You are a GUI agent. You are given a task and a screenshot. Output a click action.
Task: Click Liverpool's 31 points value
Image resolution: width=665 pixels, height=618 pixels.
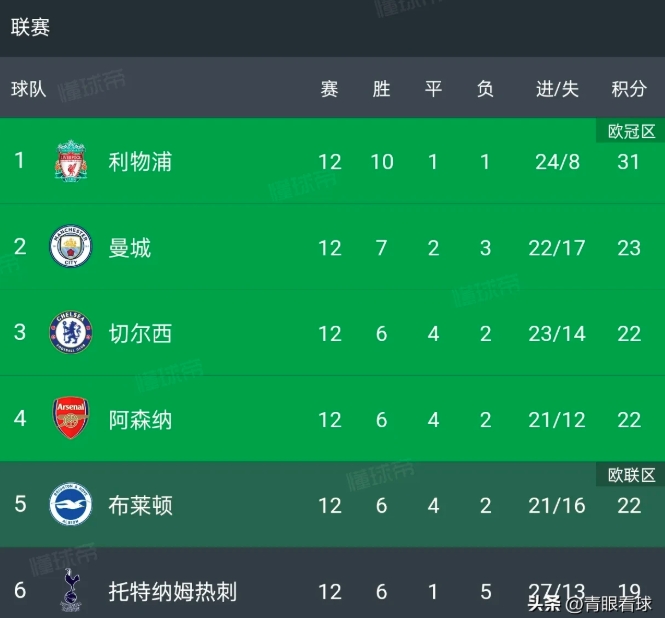click(x=628, y=162)
